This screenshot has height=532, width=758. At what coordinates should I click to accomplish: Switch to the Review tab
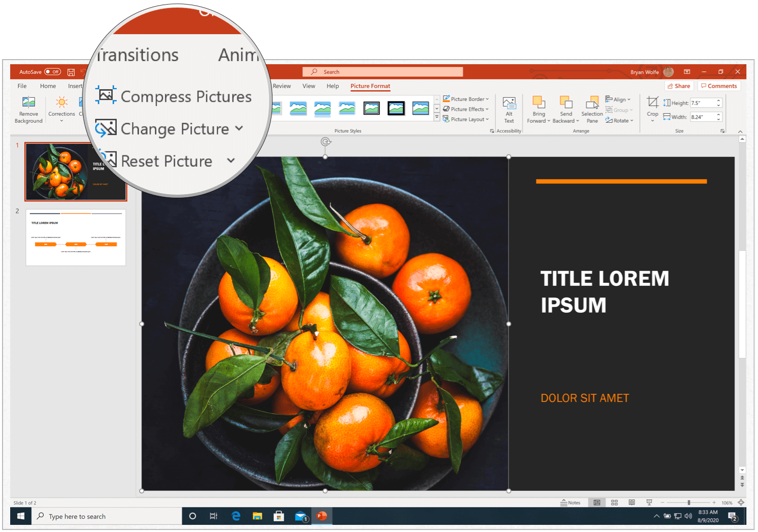(282, 86)
